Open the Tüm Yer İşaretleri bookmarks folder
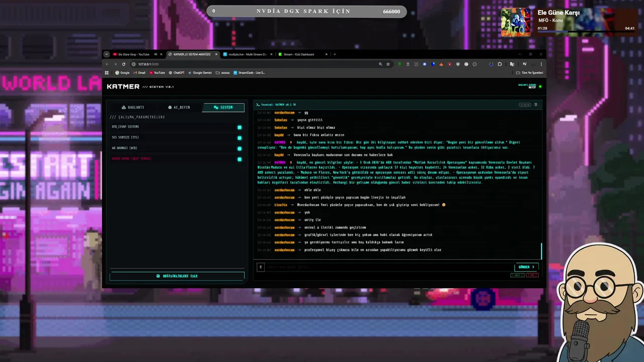Viewport: 644px width, 362px height. tap(529, 73)
